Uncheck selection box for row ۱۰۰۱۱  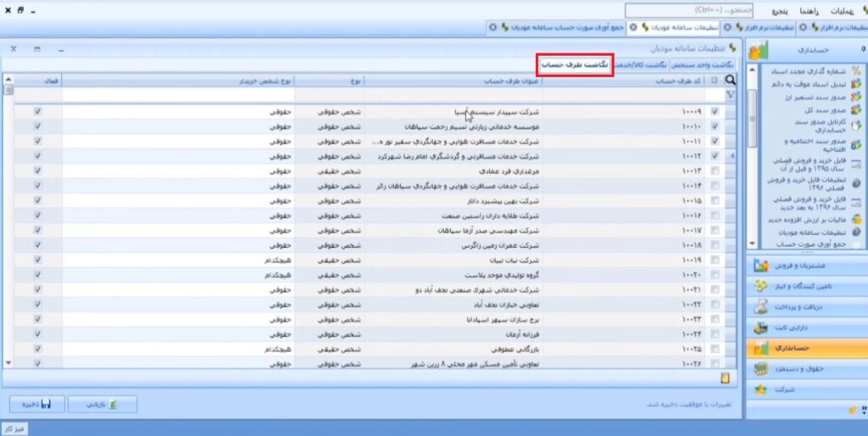pyautogui.click(x=715, y=142)
